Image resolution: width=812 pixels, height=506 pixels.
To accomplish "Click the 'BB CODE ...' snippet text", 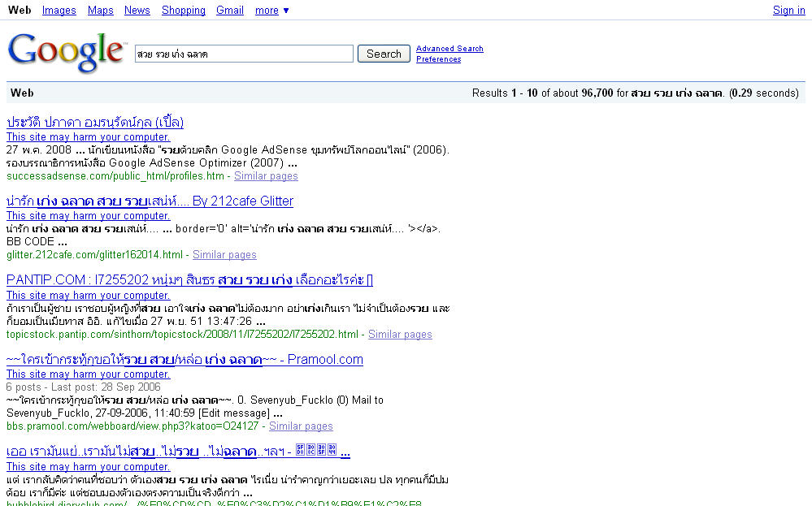I will pos(37,241).
